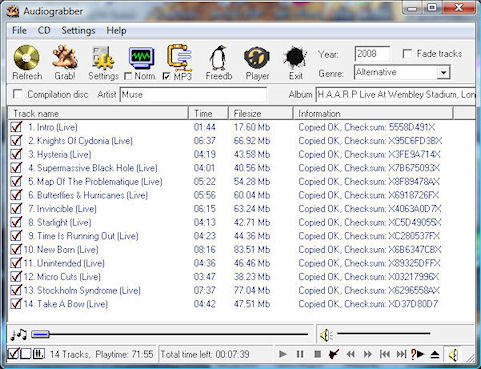Click the Information column header
The width and height of the screenshot is (481, 369).
coord(373,113)
